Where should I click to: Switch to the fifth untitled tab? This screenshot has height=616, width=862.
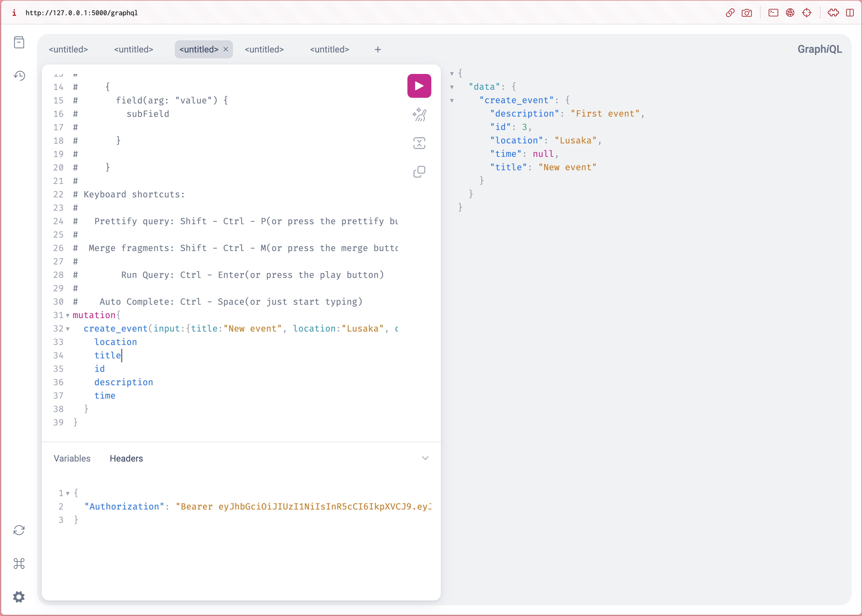pyautogui.click(x=329, y=49)
